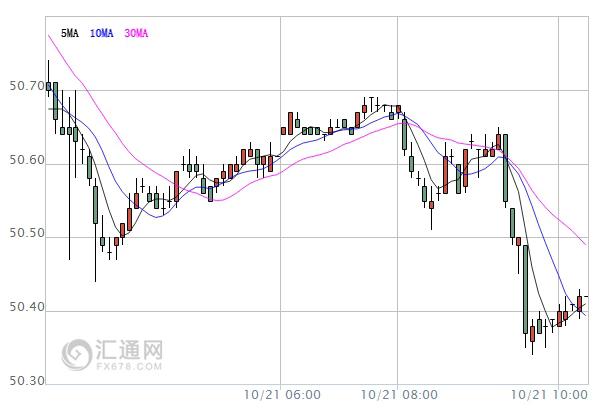Click the first green candlestick at chart start
This screenshot has width=596, height=408.
(48, 86)
